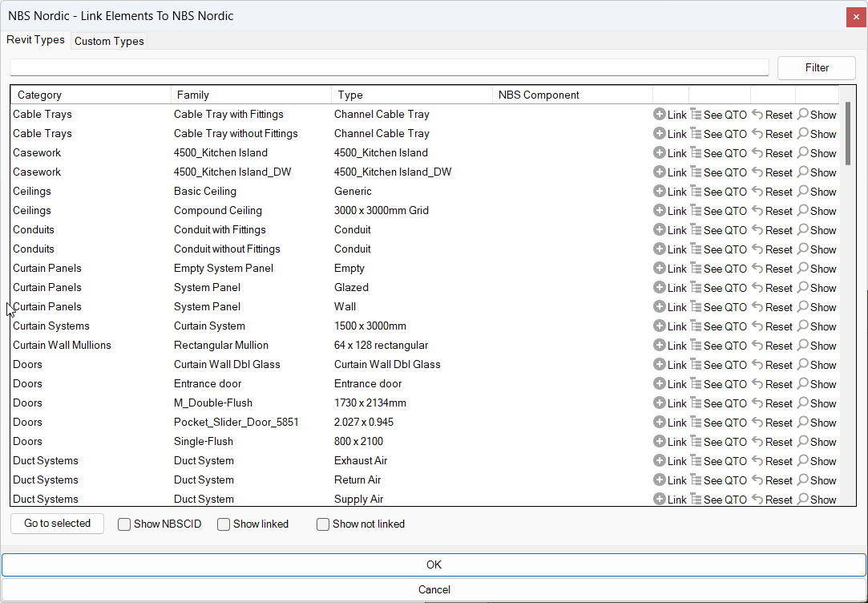Click the NBS Component column header
The height and width of the screenshot is (603, 868).
(572, 95)
